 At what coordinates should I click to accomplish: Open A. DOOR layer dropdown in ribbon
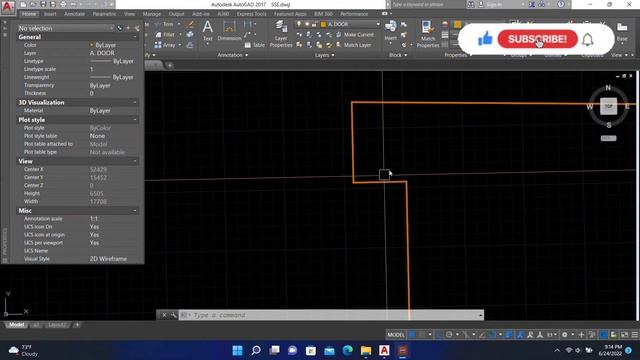point(378,24)
